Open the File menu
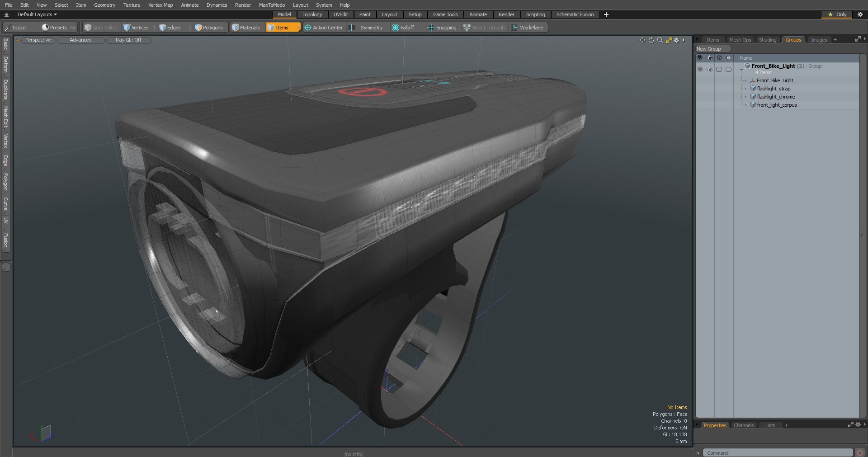The image size is (868, 457). pyautogui.click(x=9, y=5)
